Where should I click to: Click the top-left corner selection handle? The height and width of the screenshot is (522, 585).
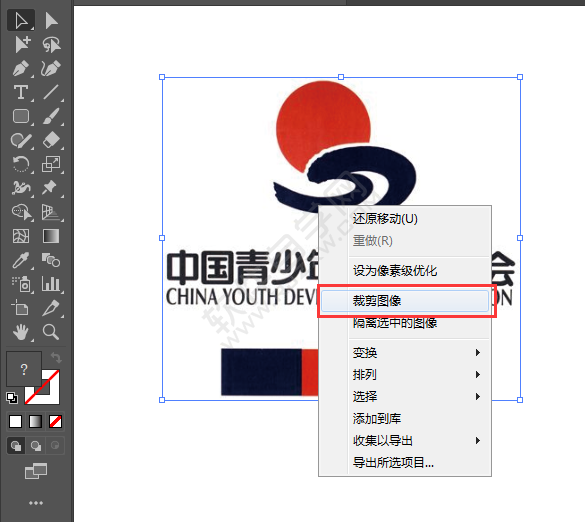pyautogui.click(x=162, y=77)
